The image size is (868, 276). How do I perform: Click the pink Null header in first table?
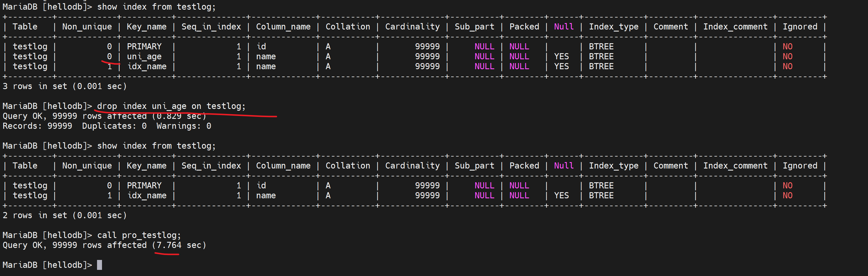pyautogui.click(x=563, y=27)
